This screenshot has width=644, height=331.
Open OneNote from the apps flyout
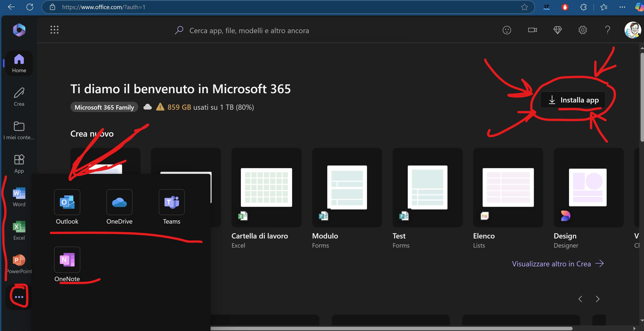click(x=67, y=260)
